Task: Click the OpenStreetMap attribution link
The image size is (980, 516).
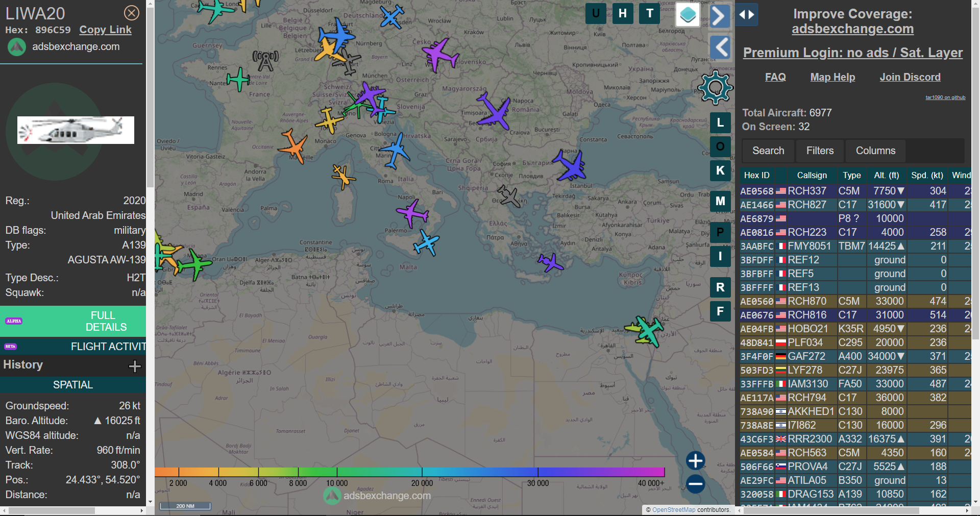Action: click(x=674, y=510)
